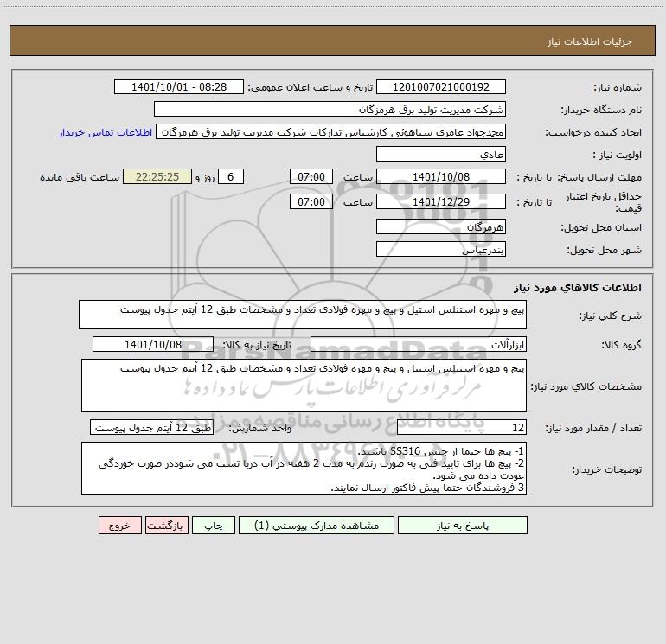This screenshot has height=644, width=666.
Task: Click the 'پاسخ به نیاز' button
Action: [463, 526]
